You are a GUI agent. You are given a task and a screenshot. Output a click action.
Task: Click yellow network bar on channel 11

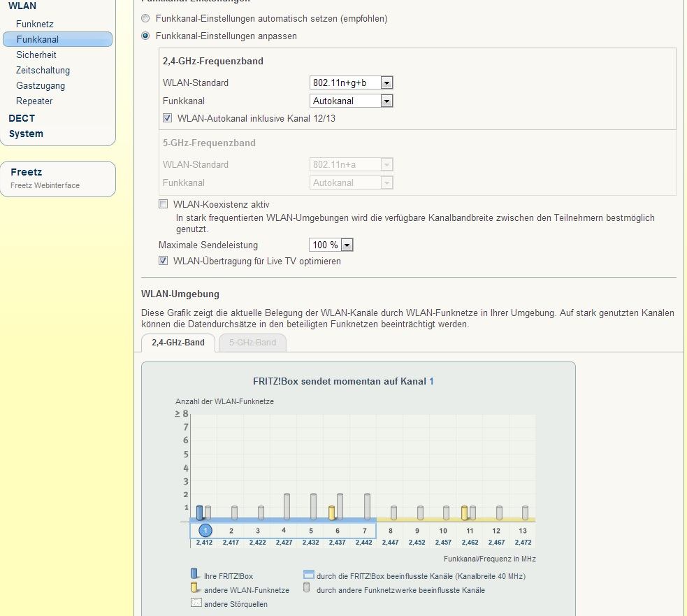[465, 513]
